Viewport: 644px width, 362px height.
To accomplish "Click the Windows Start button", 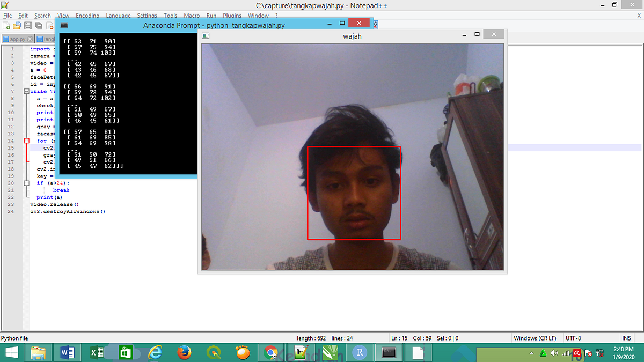I will pyautogui.click(x=11, y=352).
